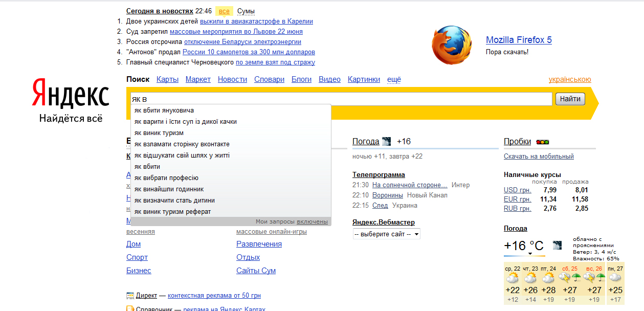This screenshot has height=311, width=644.
Task: Open the Погода heading link
Action: coord(366,142)
